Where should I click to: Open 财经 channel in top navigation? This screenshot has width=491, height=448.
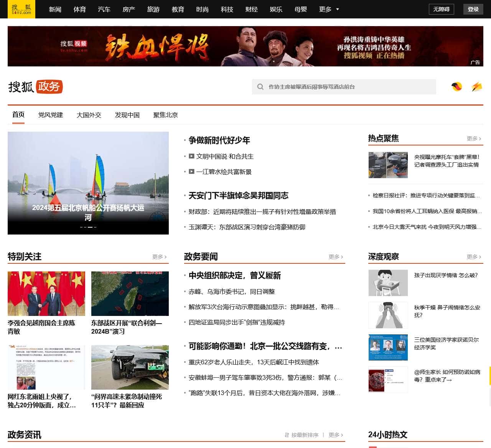coord(252,9)
